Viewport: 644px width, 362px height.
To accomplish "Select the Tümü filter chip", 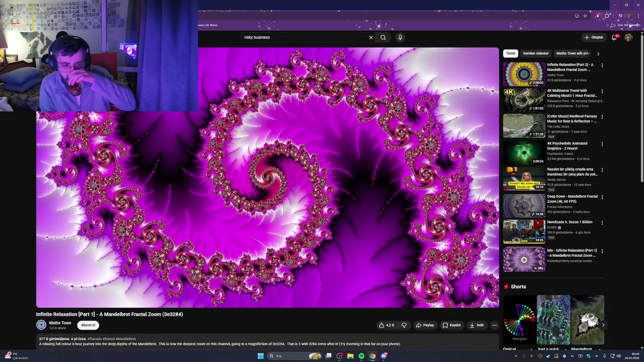I will 511,53.
